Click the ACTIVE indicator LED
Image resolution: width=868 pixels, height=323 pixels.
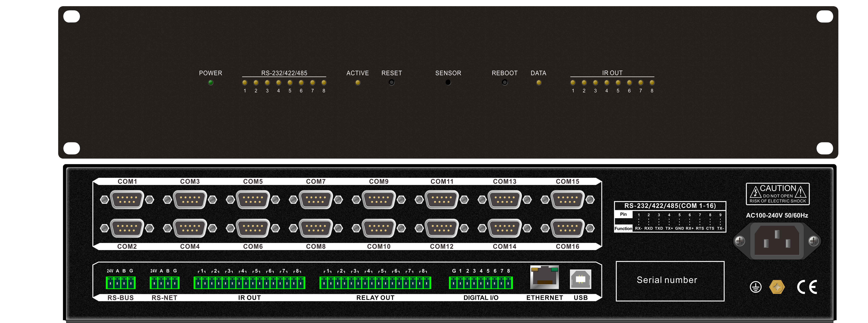[357, 83]
